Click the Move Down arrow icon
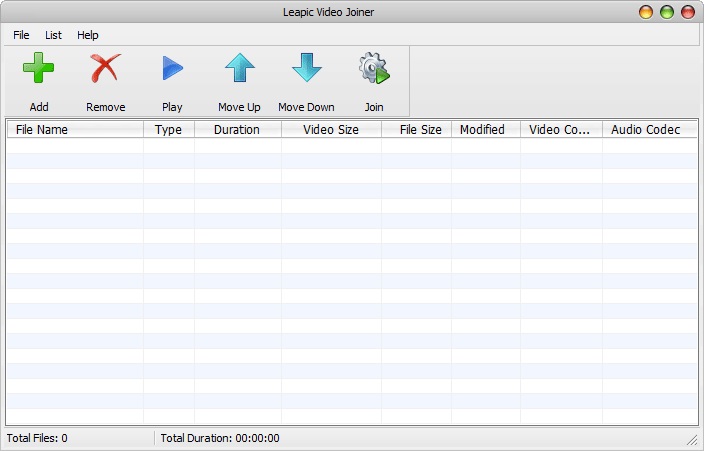 click(x=306, y=69)
